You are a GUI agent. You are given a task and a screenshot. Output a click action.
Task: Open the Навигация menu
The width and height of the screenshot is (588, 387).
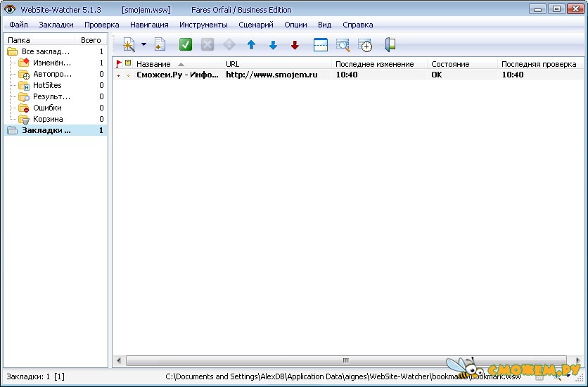[x=149, y=25]
